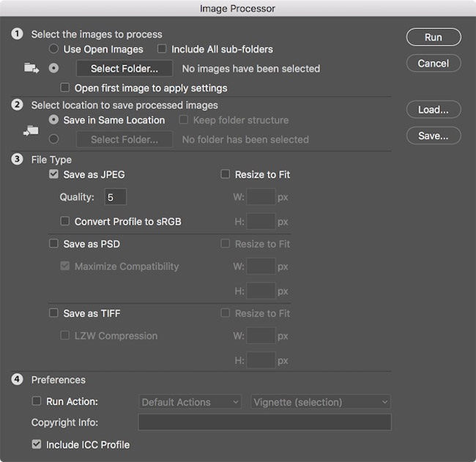Click the step 1 number badge
This screenshot has height=462, width=476.
16,34
